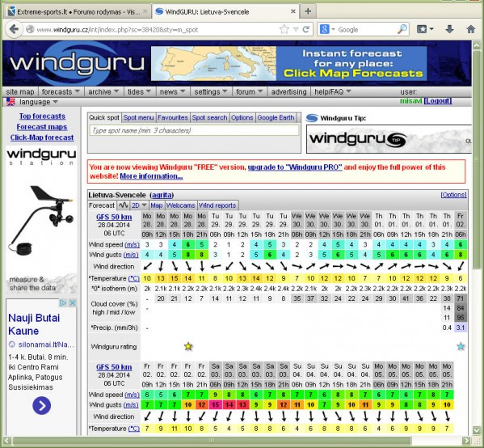Viewport: 484px width, 448px height.
Task: Click the horizontal scrollbar right arrow
Action: tap(466, 440)
